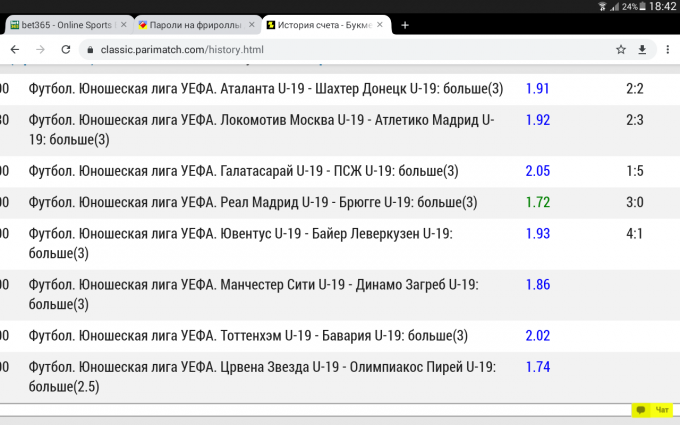Click the odds value 2.02
The width and height of the screenshot is (680, 425).
pos(537,336)
